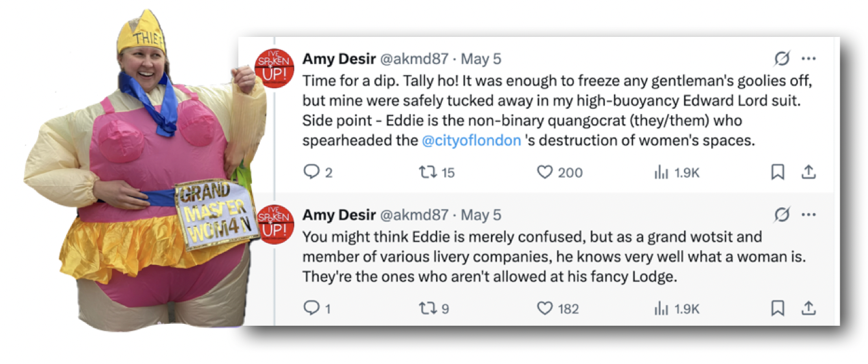Retweet the first tweet showing 15 reposts

pyautogui.click(x=437, y=172)
